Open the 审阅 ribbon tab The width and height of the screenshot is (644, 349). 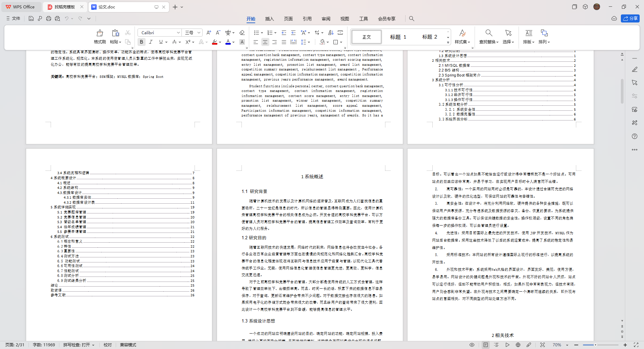coord(326,19)
